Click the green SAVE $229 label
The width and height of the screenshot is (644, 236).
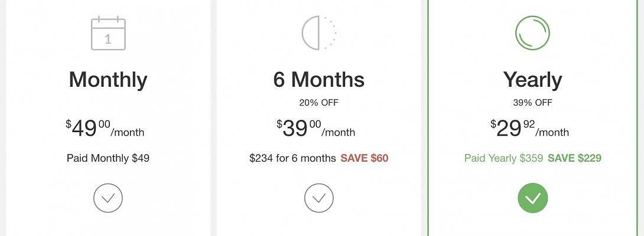tap(575, 158)
